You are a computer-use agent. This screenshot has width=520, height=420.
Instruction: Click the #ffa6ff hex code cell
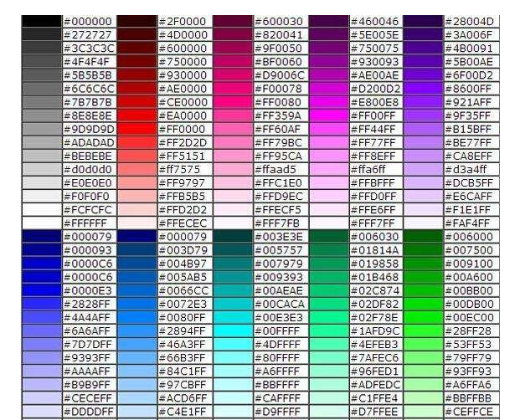(x=376, y=169)
